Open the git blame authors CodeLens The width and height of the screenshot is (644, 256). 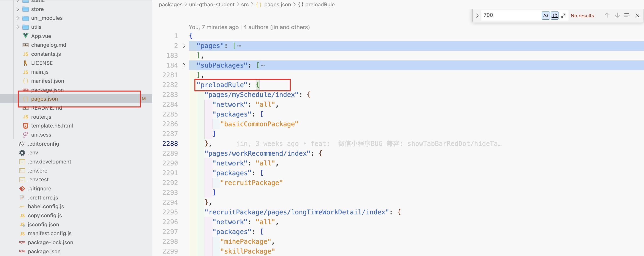pyautogui.click(x=249, y=27)
